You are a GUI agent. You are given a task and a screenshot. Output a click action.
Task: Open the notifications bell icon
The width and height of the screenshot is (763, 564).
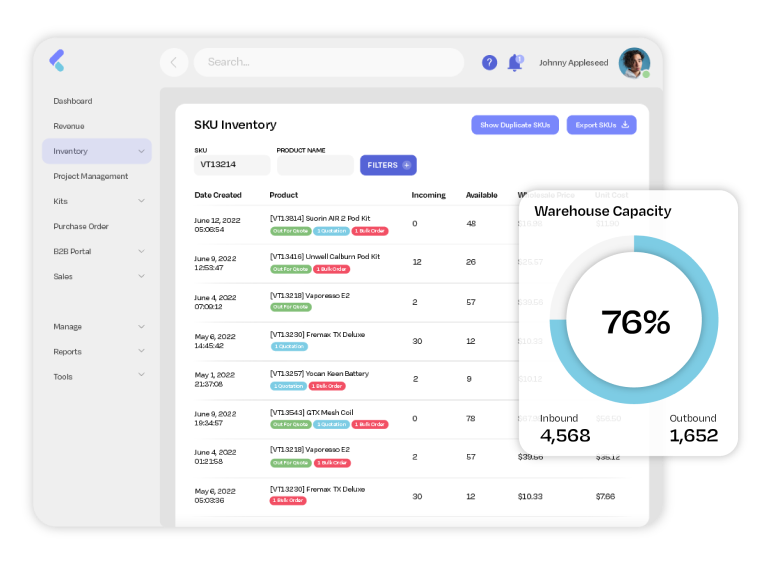tap(515, 63)
